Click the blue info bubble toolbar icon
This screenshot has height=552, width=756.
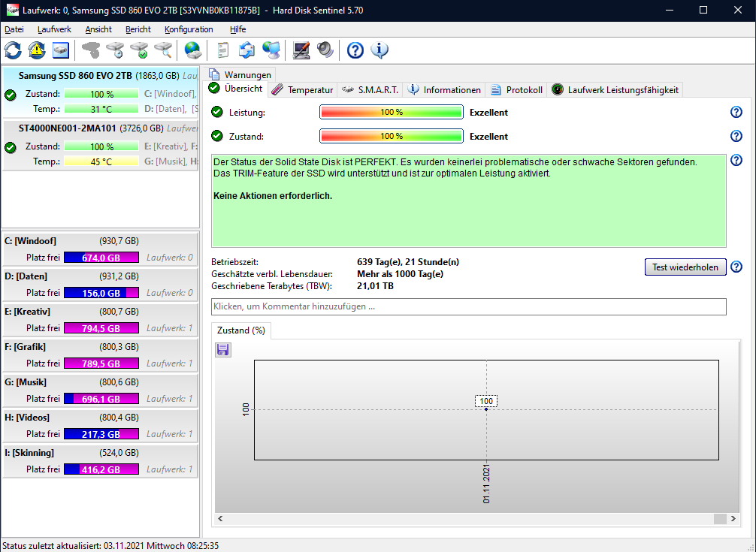coord(380,50)
